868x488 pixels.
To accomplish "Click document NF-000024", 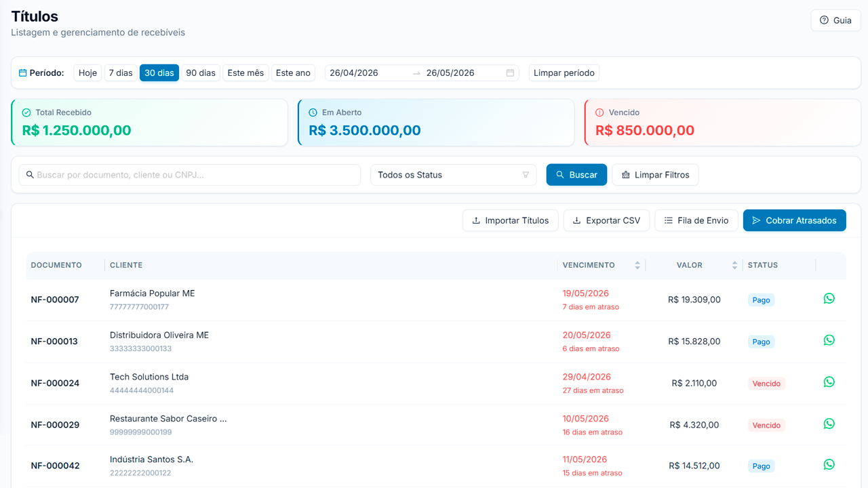I will coord(55,383).
